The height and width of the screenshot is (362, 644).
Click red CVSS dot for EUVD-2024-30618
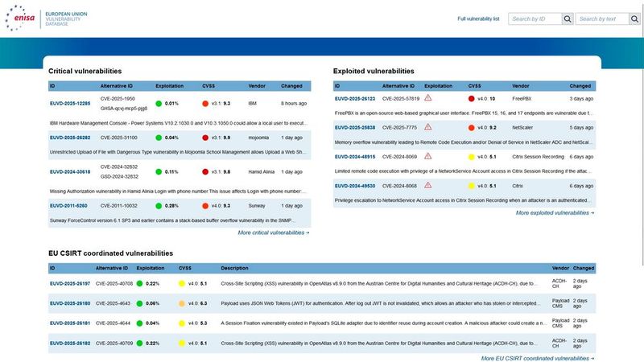(x=205, y=171)
